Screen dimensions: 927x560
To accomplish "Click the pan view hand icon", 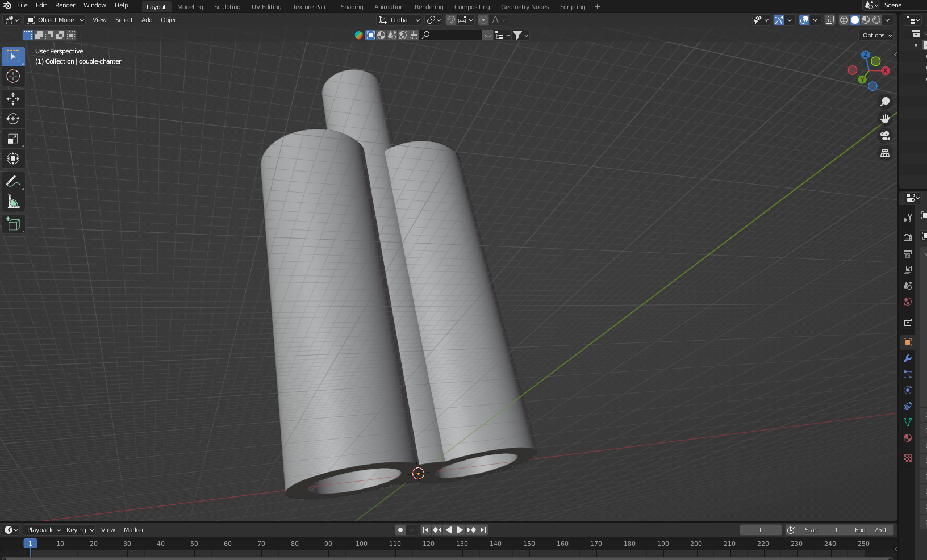I will (x=885, y=119).
